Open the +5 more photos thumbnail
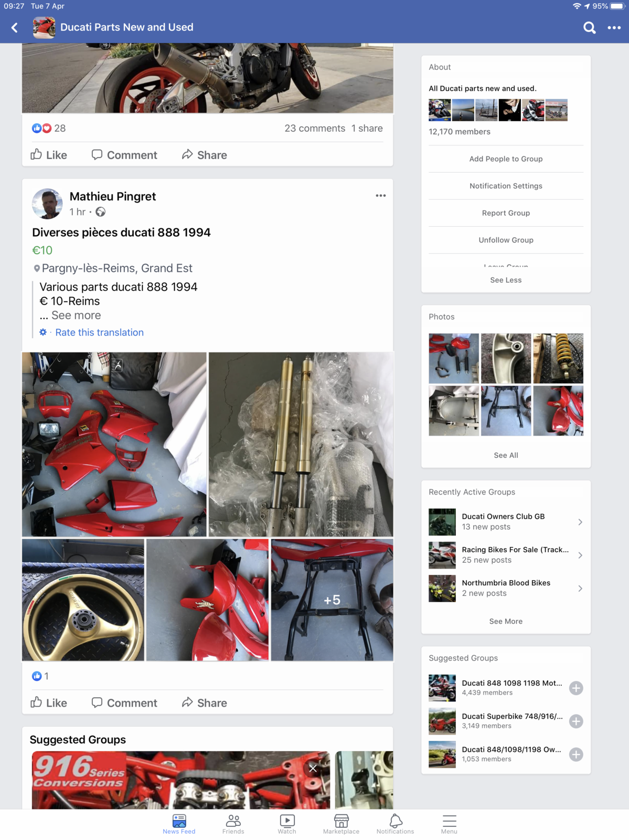This screenshot has height=840, width=629. [x=332, y=600]
